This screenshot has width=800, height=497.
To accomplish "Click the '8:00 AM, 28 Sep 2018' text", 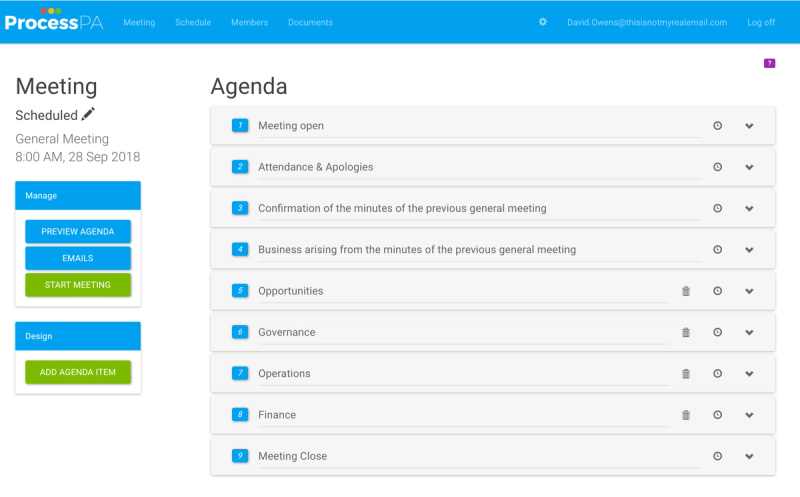I will click(x=78, y=157).
